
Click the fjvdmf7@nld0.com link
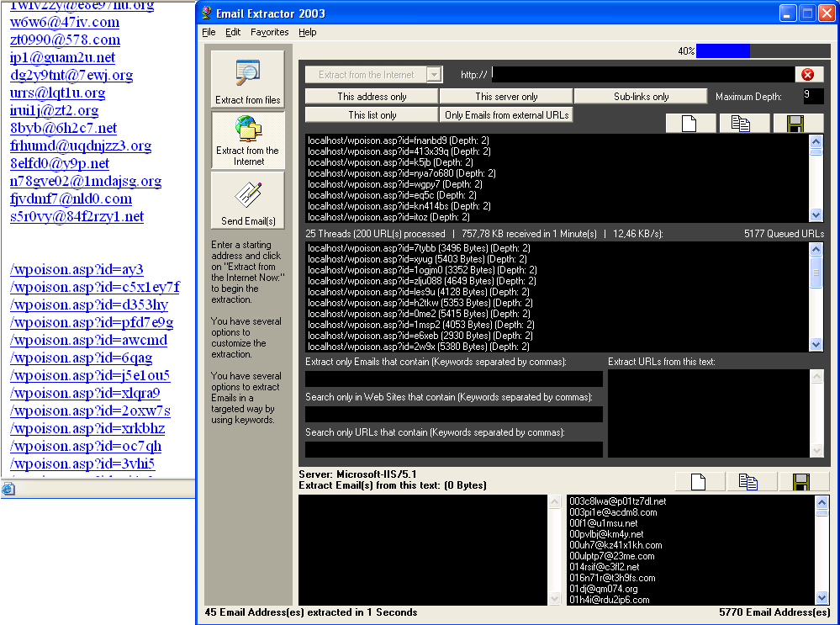pyautogui.click(x=71, y=199)
